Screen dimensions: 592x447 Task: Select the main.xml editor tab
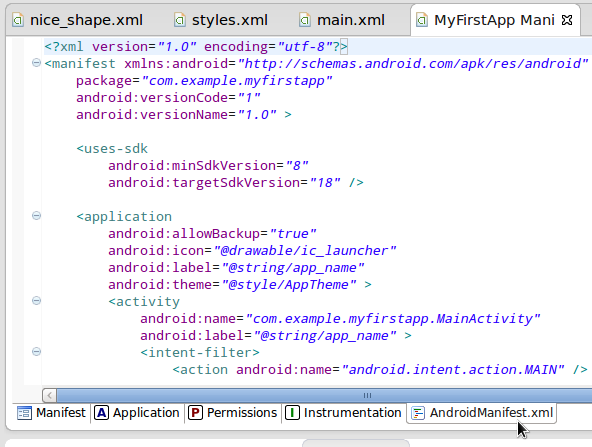(x=342, y=20)
